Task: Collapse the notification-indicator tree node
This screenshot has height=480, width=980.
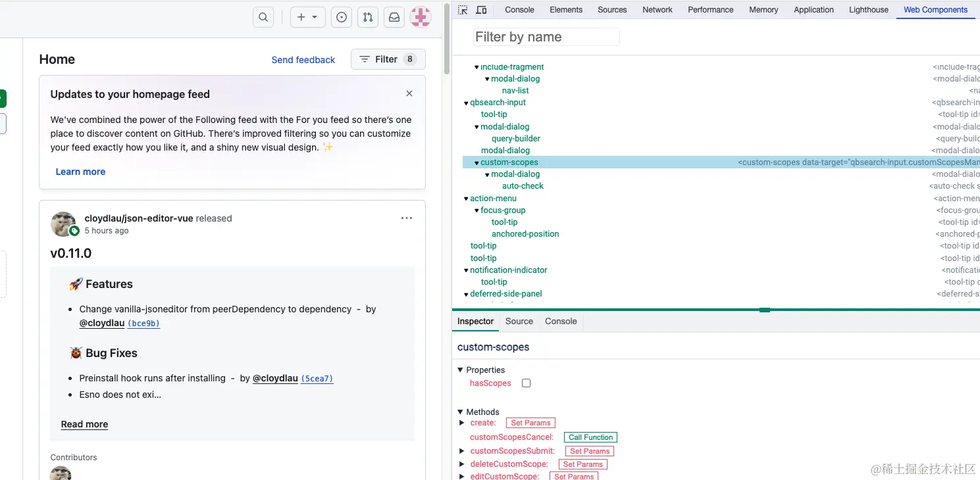Action: 466,270
